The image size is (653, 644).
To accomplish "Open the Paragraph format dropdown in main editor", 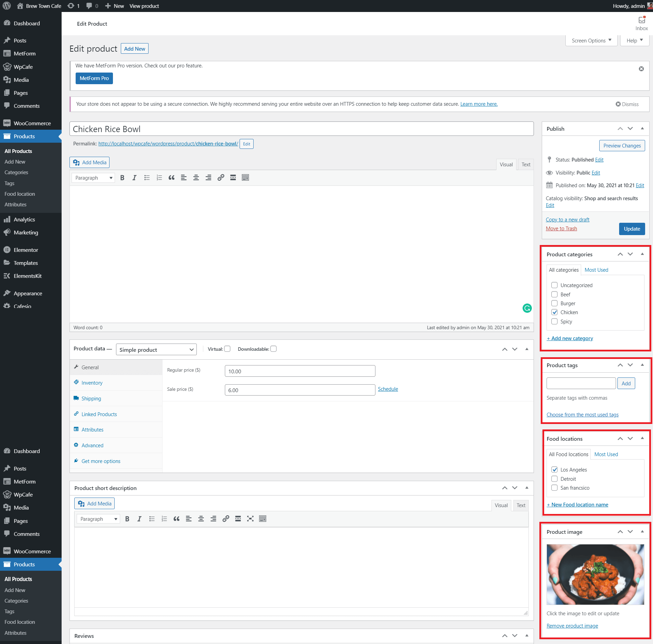I will point(93,178).
